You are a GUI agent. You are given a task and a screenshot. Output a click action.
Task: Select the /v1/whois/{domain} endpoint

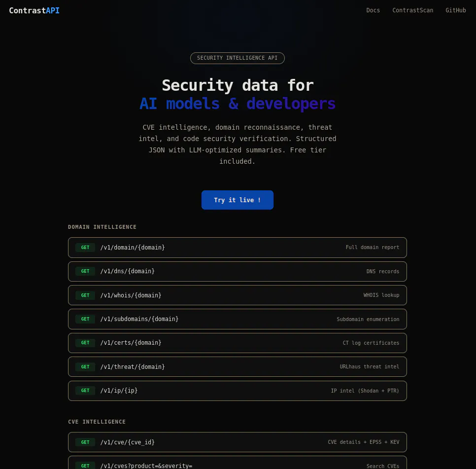238,295
